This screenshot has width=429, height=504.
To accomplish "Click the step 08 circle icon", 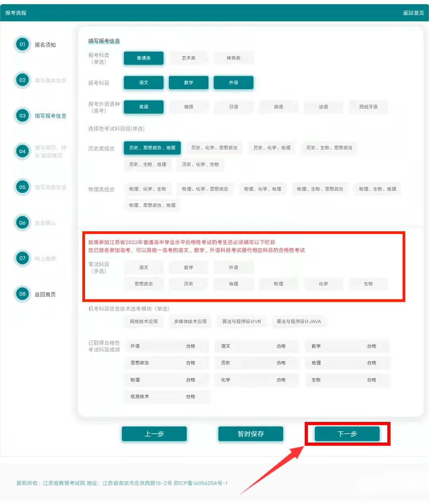I will (x=22, y=294).
